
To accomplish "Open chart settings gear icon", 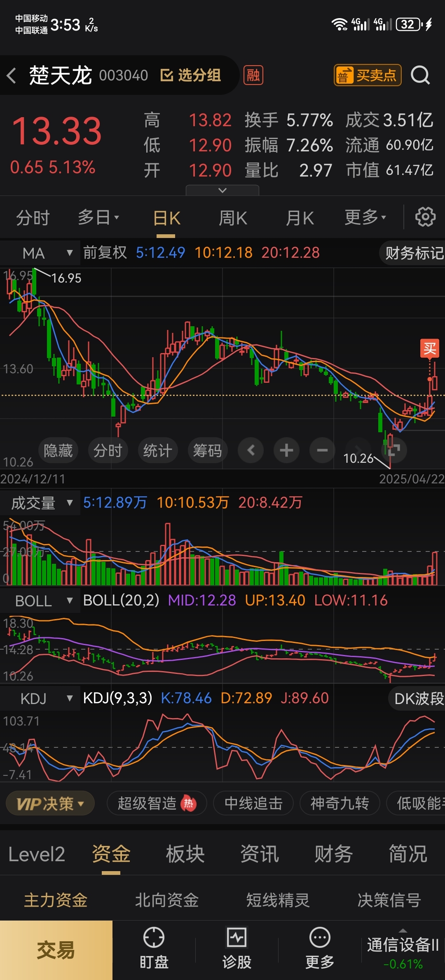I will (x=425, y=217).
